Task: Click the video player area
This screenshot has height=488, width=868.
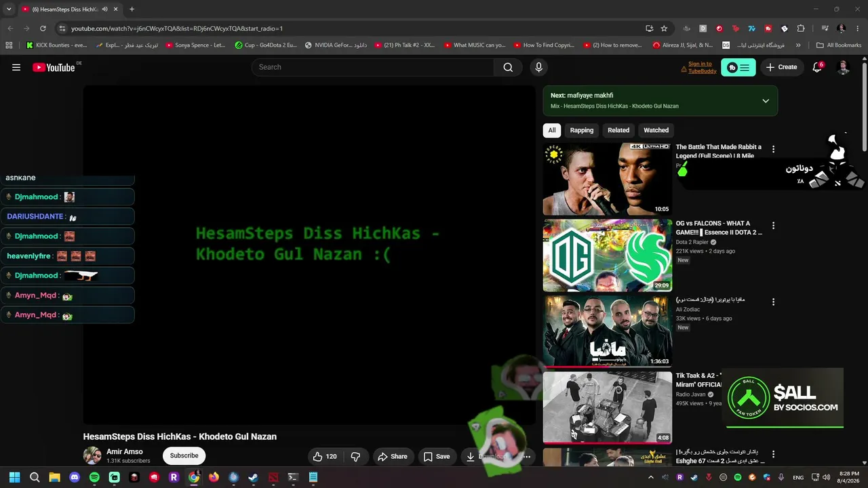Action: pyautogui.click(x=309, y=255)
